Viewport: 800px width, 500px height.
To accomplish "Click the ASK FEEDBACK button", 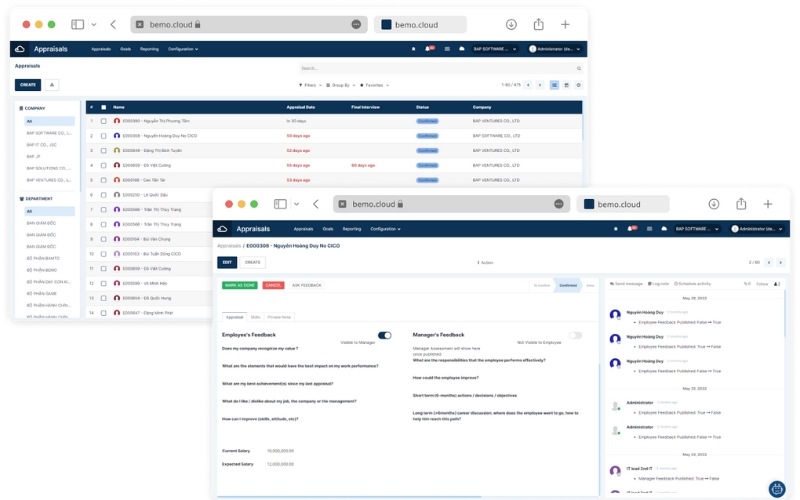I will coord(307,285).
